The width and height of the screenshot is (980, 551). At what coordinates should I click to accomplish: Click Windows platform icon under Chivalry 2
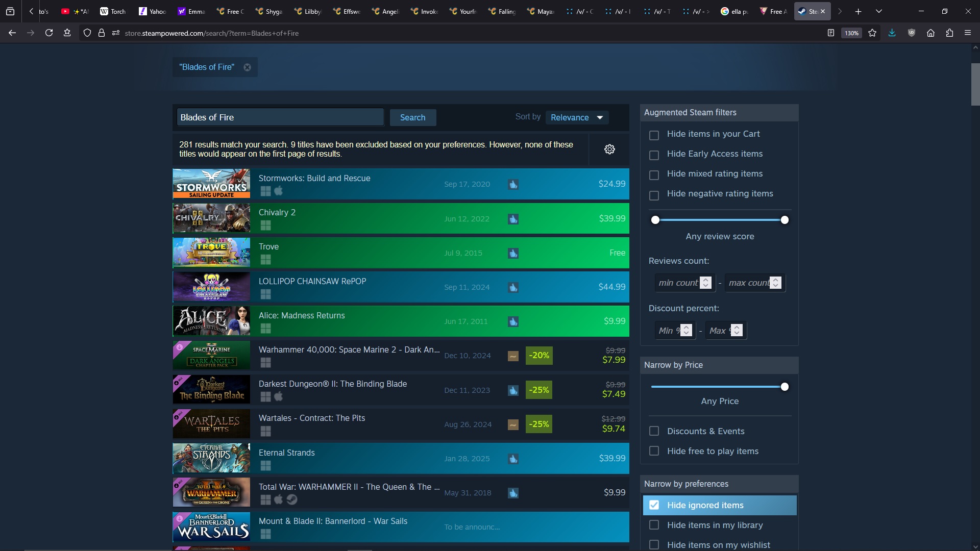point(265,226)
